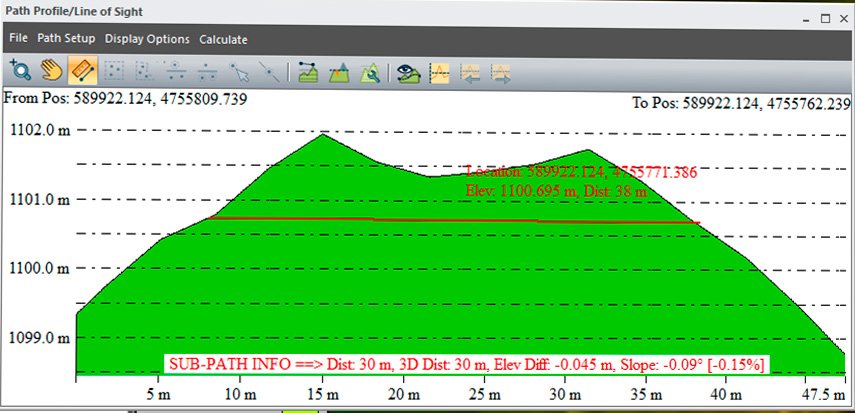Click the green path profile line icon
The height and width of the screenshot is (413, 855).
308,71
